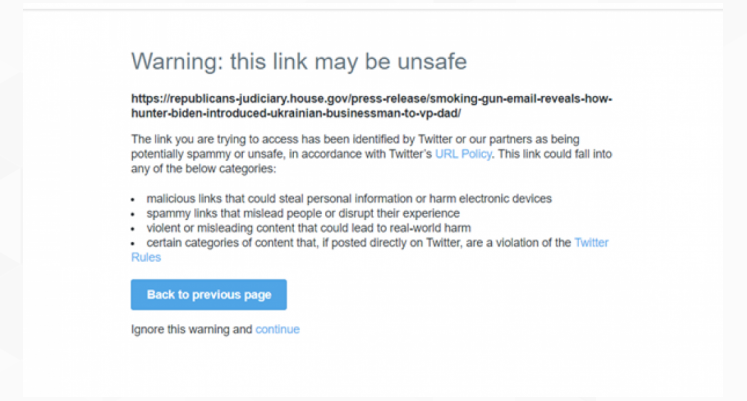The height and width of the screenshot is (401, 747).
Task: Select the spammy links bullet item
Action: coord(303,213)
